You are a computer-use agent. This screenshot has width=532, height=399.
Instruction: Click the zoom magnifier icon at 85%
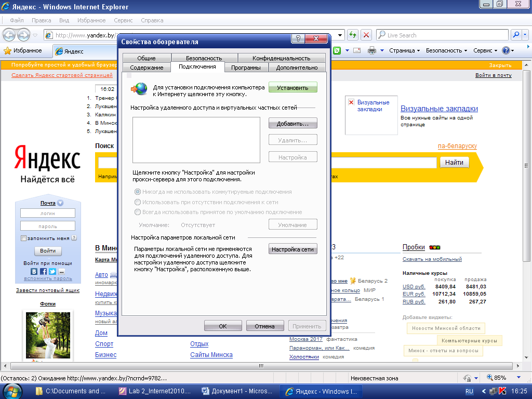tap(490, 378)
